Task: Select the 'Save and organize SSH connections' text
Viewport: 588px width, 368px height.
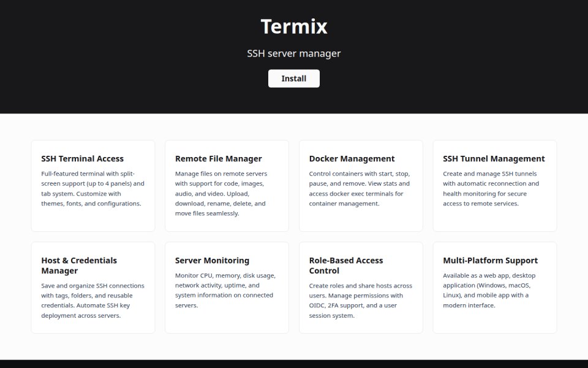Action: pyautogui.click(x=92, y=301)
